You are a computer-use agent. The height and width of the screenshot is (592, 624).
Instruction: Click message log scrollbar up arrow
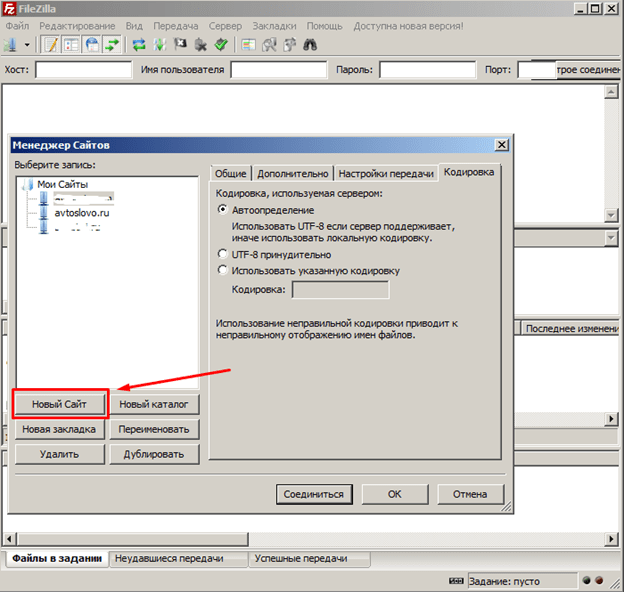[611, 92]
